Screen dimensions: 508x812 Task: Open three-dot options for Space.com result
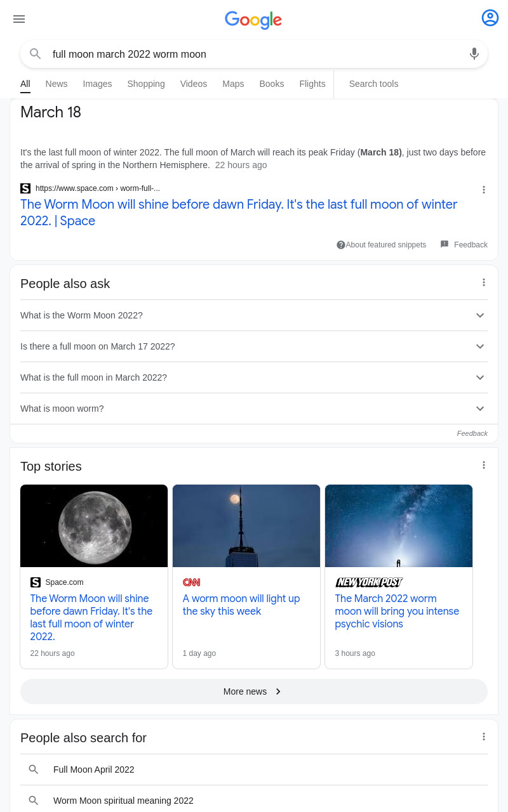tap(484, 190)
